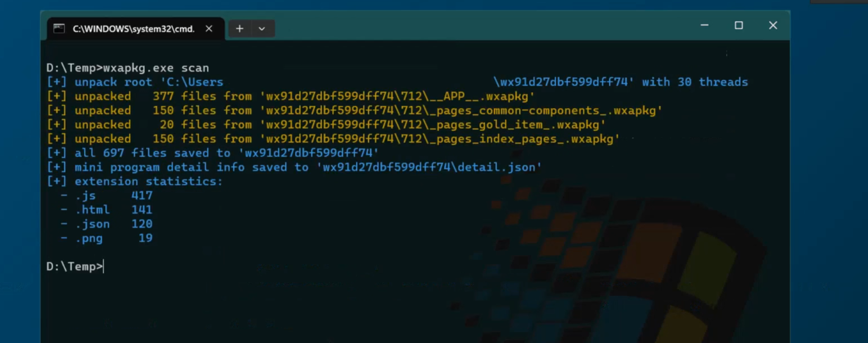Click the 'wxapkg.exe scan' command text

[156, 68]
